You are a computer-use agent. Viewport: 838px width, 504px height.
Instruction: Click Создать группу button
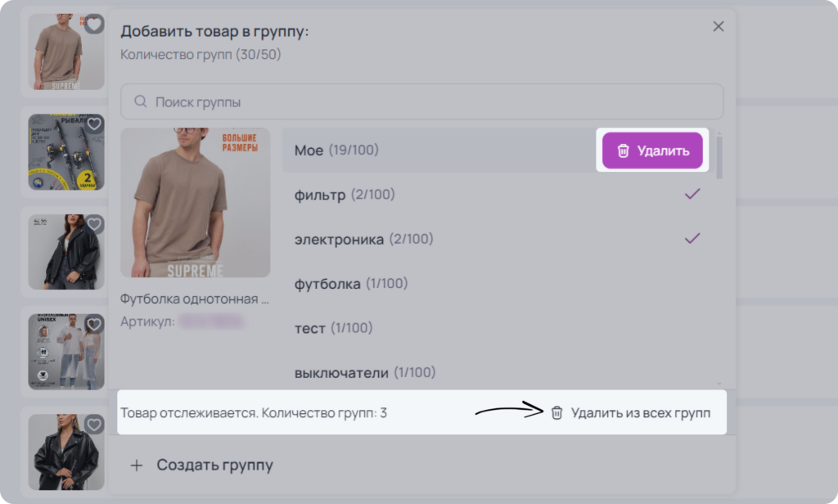click(x=202, y=465)
